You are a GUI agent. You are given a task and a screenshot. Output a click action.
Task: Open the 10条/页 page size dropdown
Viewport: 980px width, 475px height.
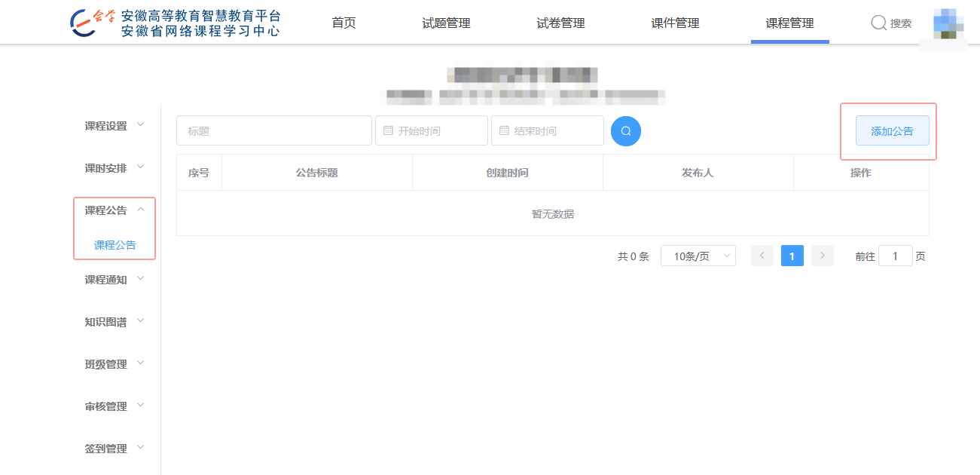(x=698, y=256)
